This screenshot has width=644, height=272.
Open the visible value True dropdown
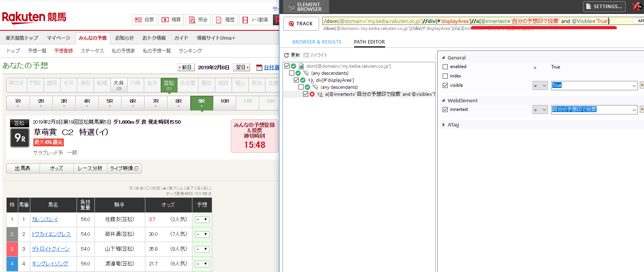pyautogui.click(x=634, y=86)
